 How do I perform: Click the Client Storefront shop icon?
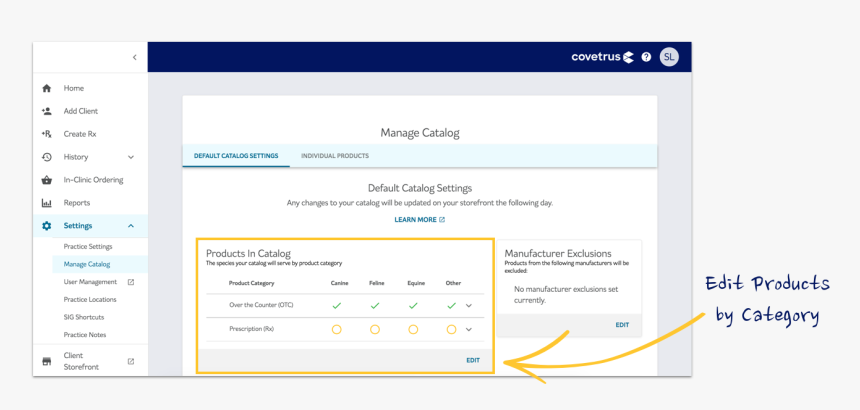tap(46, 361)
